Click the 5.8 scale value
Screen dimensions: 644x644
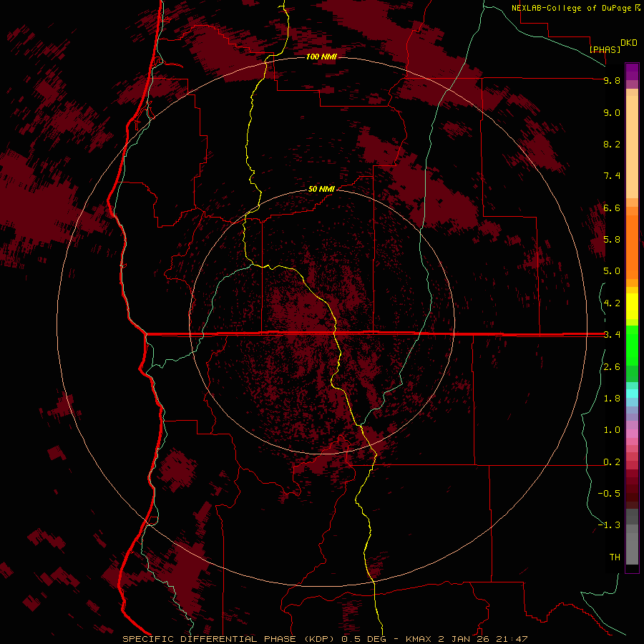coord(612,240)
